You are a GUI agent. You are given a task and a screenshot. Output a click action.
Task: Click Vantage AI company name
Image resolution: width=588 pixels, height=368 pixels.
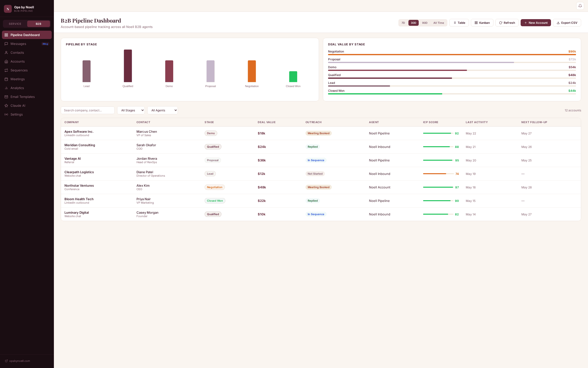coord(73,159)
